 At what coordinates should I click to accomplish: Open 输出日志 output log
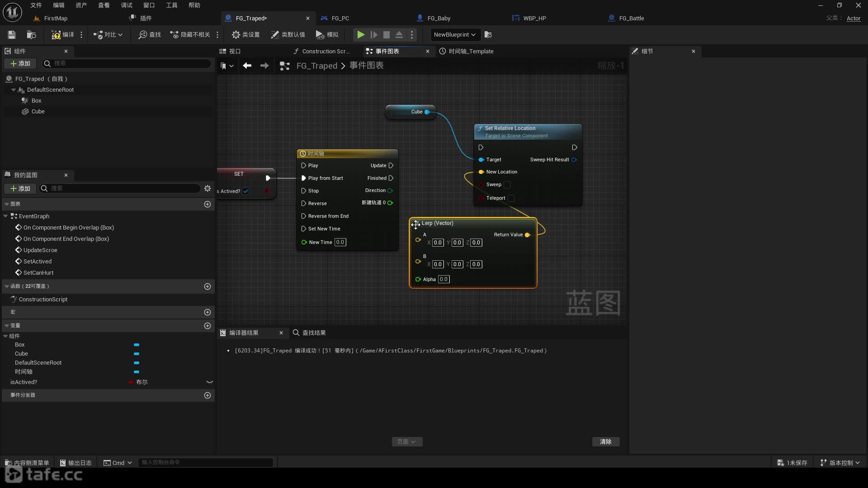click(x=76, y=463)
